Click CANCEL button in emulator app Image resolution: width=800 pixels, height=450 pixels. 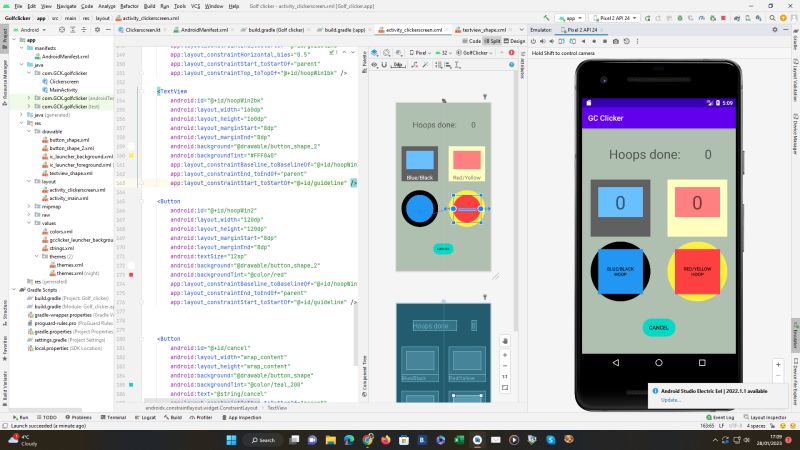(x=658, y=328)
